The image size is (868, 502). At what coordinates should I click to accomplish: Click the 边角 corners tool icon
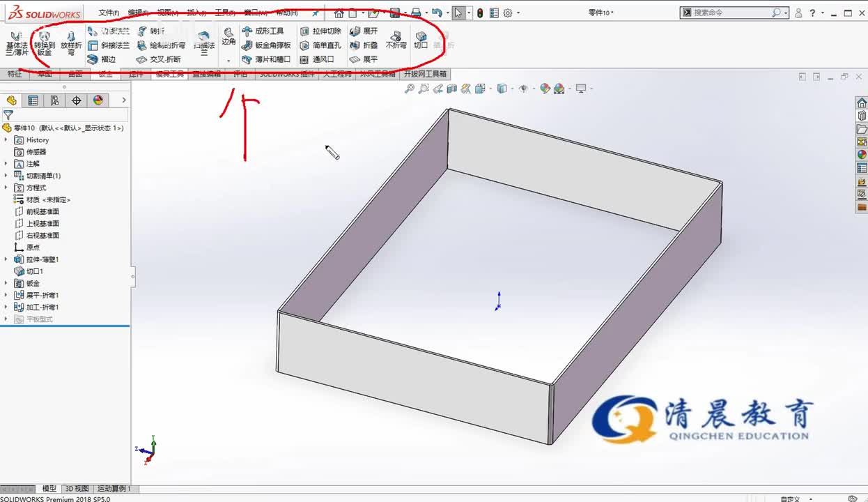pyautogui.click(x=228, y=36)
